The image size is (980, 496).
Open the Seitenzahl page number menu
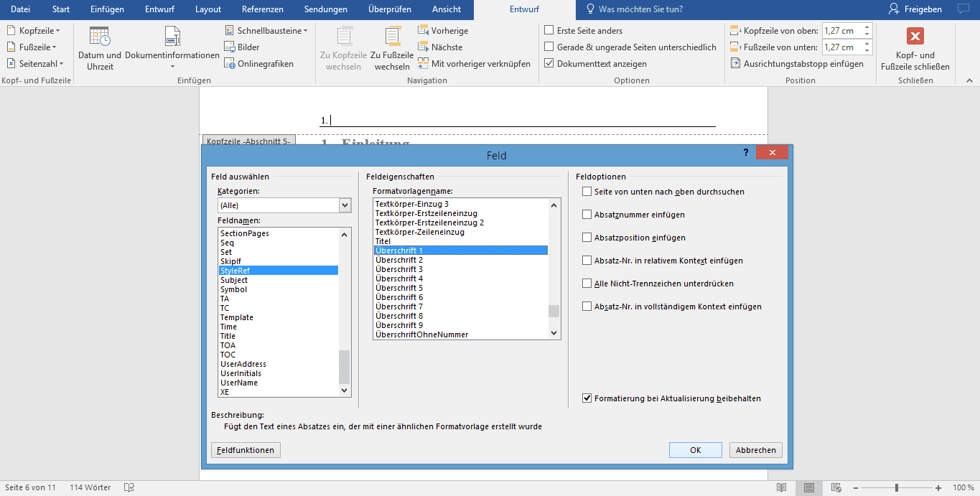[35, 63]
